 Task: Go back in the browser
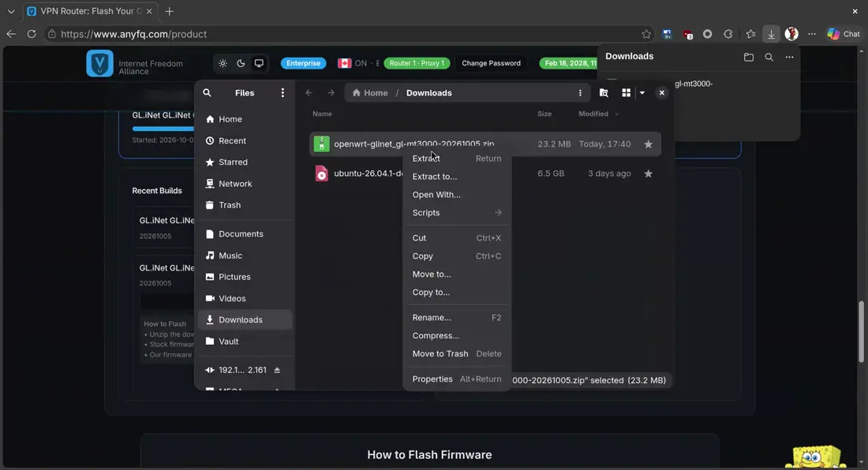11,34
